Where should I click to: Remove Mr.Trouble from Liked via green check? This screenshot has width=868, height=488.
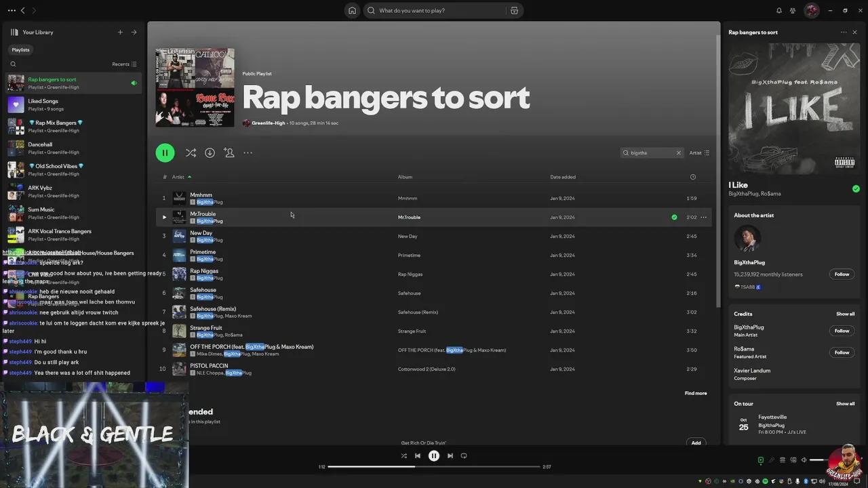point(674,217)
